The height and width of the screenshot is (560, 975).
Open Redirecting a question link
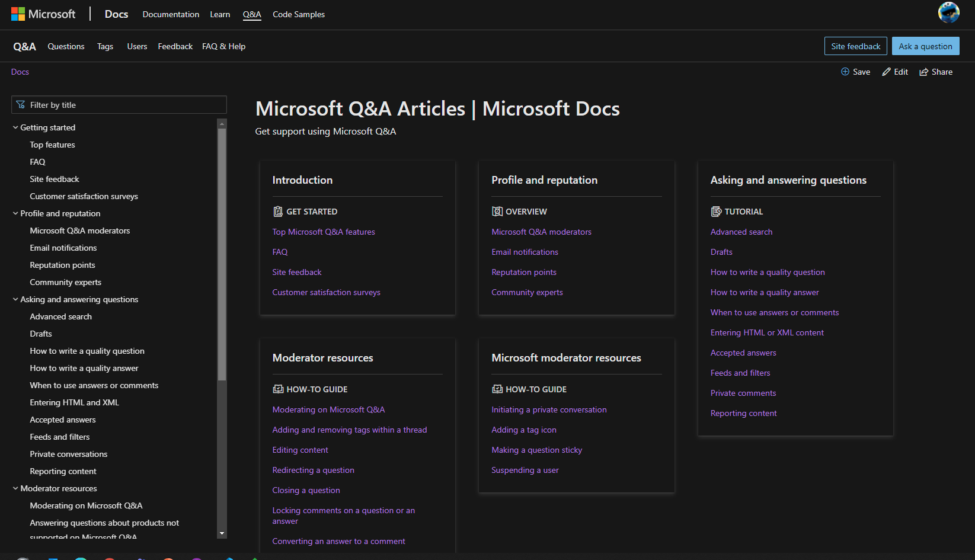coord(313,470)
